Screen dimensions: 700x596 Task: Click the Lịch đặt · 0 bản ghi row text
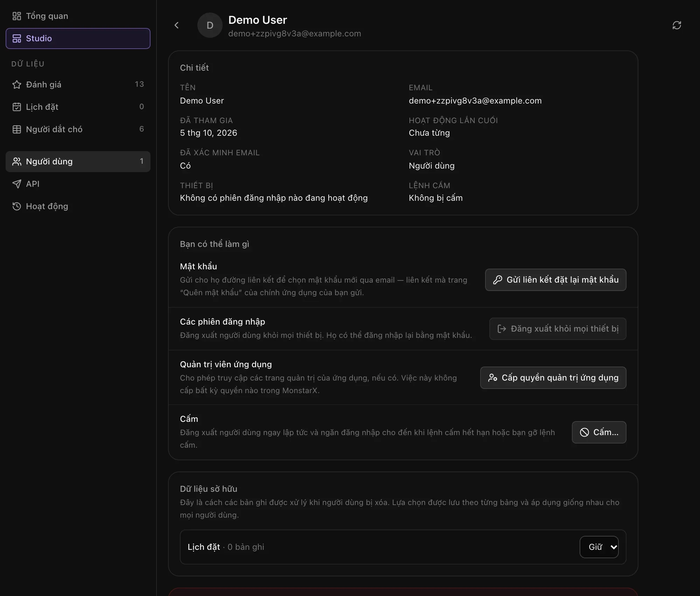226,547
